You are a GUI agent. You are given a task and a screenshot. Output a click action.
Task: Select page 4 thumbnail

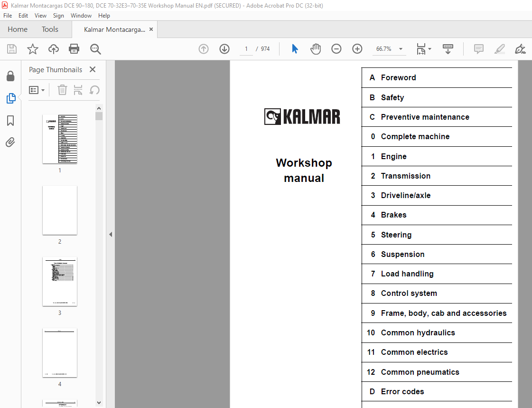coord(60,353)
